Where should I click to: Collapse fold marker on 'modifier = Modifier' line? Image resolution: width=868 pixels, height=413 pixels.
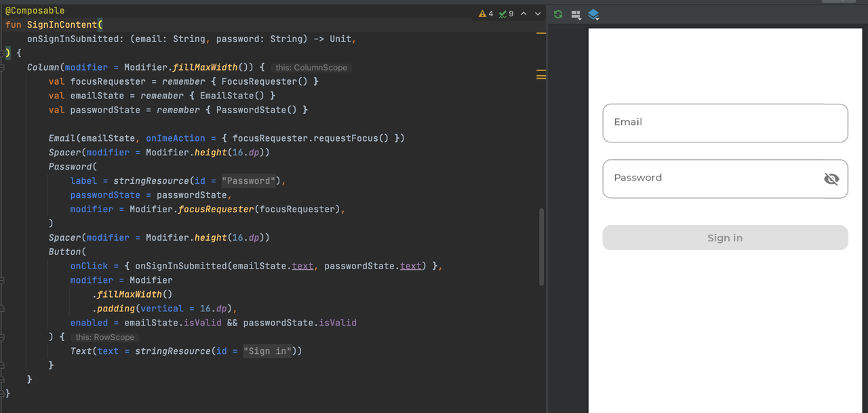point(3,280)
